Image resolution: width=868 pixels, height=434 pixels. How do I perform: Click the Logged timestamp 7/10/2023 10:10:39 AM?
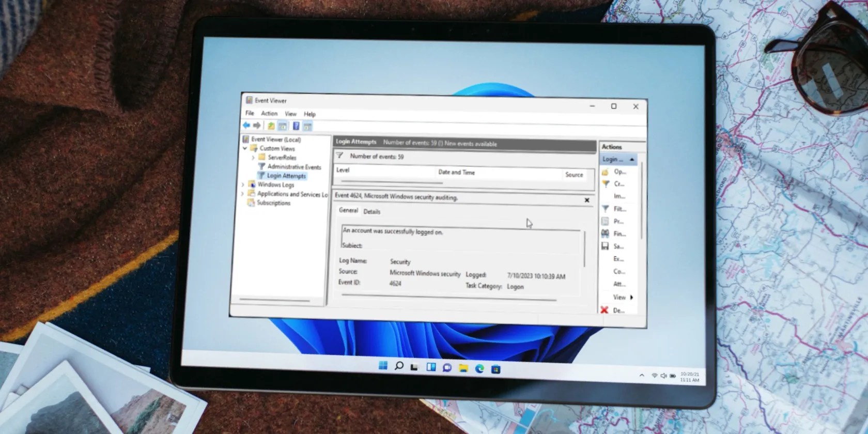click(536, 276)
